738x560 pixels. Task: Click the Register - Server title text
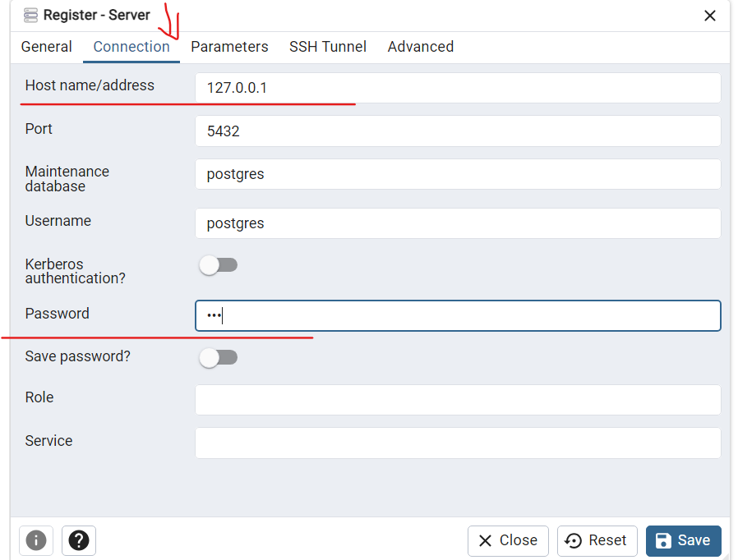coord(96,15)
